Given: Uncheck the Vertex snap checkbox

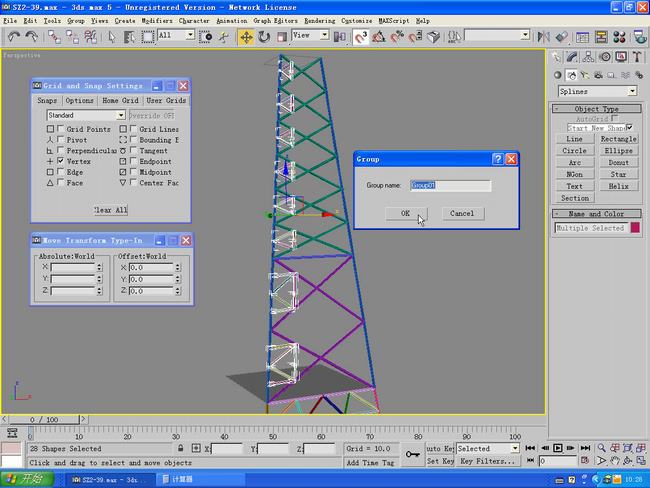Looking at the screenshot, I should coord(61,161).
